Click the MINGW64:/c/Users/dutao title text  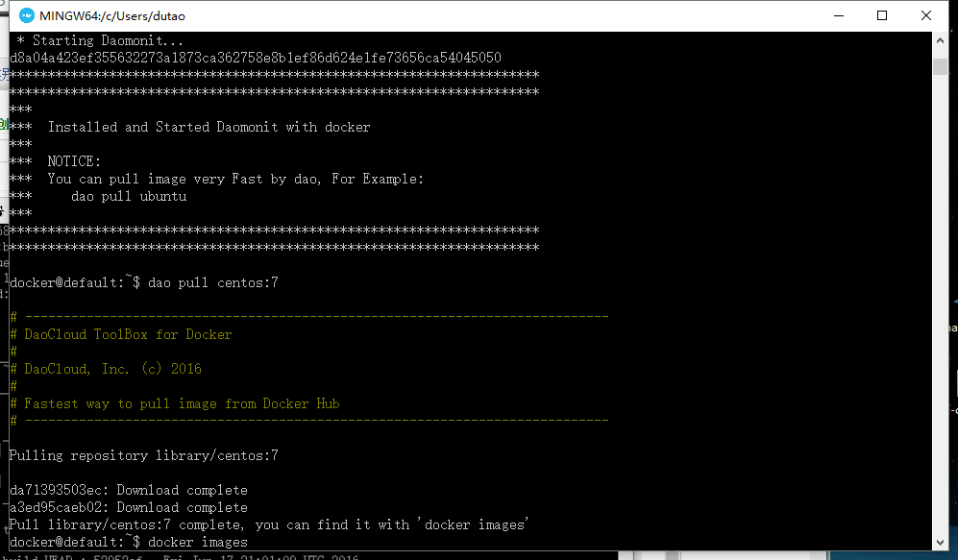(111, 15)
